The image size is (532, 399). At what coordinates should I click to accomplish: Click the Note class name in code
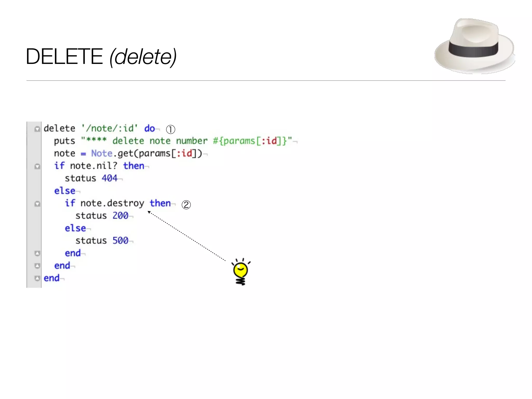tap(102, 153)
